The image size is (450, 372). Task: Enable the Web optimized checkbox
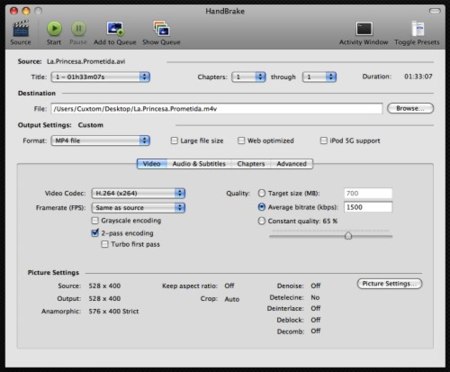(x=241, y=140)
